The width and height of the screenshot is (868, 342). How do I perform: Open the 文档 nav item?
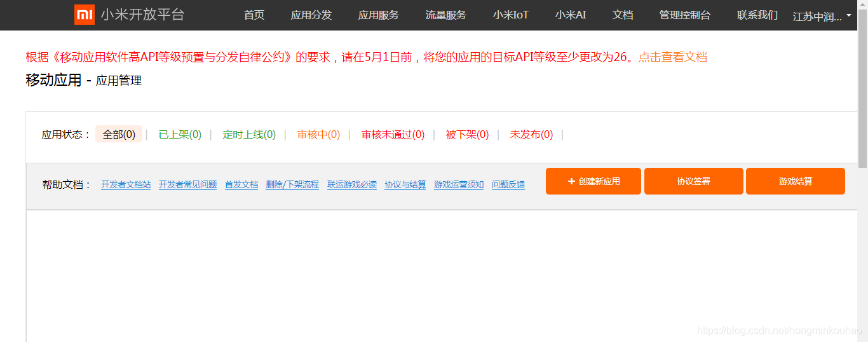[623, 15]
